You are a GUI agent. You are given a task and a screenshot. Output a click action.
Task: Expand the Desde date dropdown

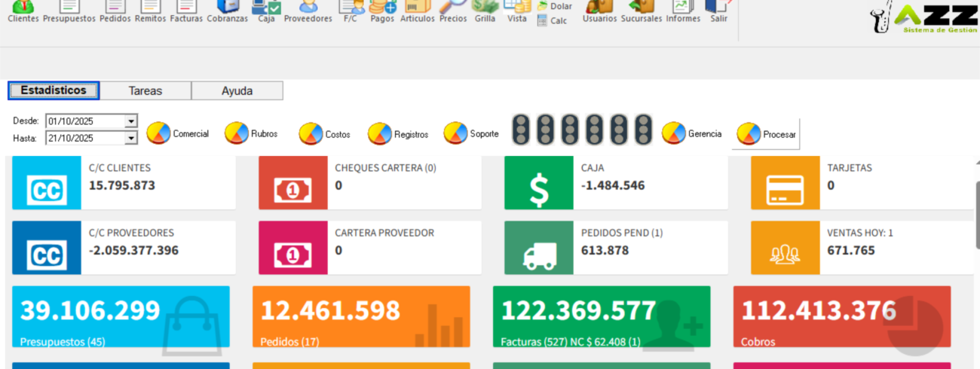click(x=131, y=121)
